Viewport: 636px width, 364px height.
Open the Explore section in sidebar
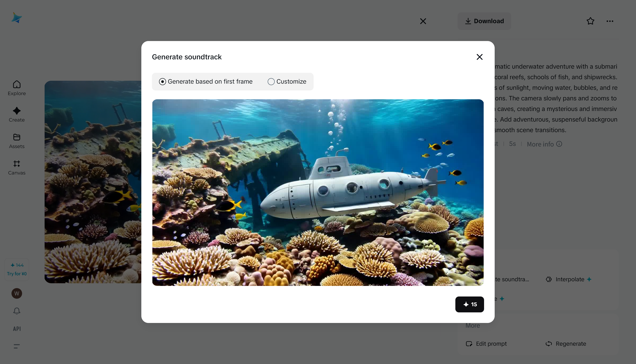pyautogui.click(x=17, y=88)
